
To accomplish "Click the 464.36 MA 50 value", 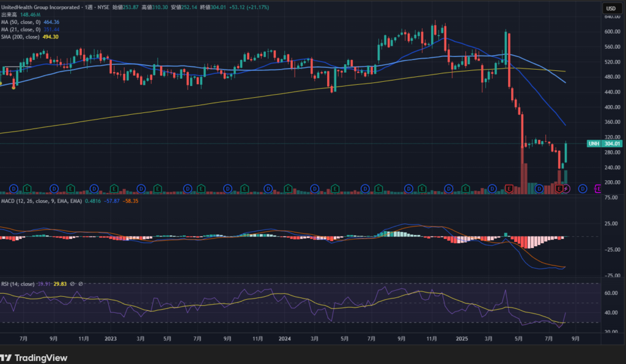I will pos(51,22).
